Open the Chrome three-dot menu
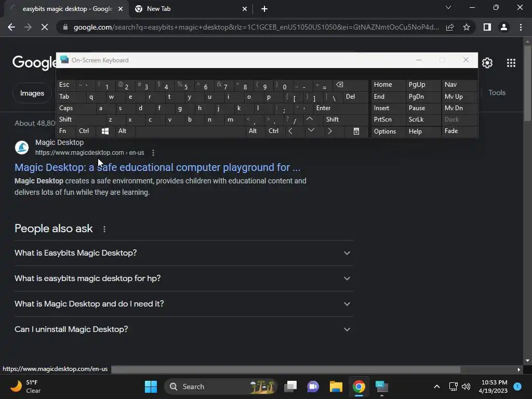The height and width of the screenshot is (399, 532). pos(521,27)
